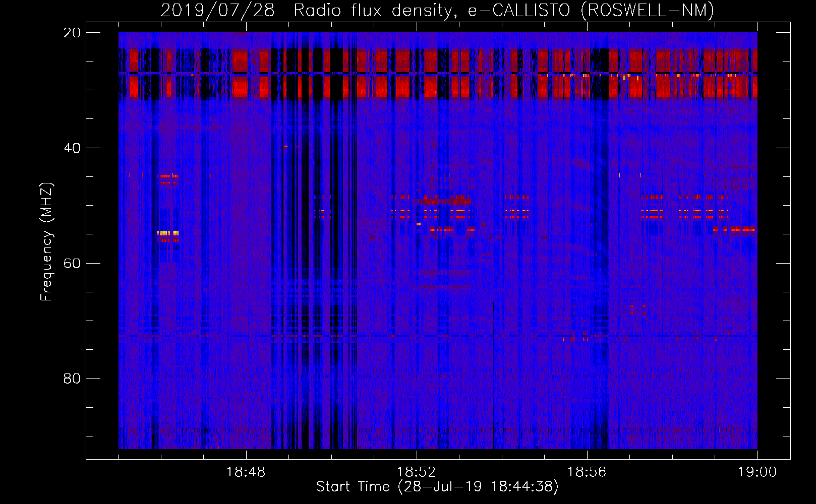Image resolution: width=816 pixels, height=504 pixels.
Task: Click the '60' frequency tick label
Action: [x=72, y=264]
